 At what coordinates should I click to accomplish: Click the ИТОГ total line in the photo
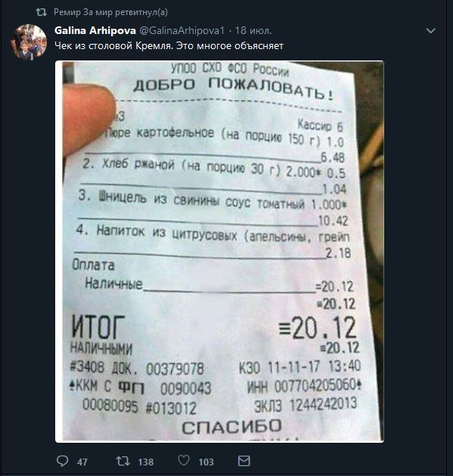point(214,327)
